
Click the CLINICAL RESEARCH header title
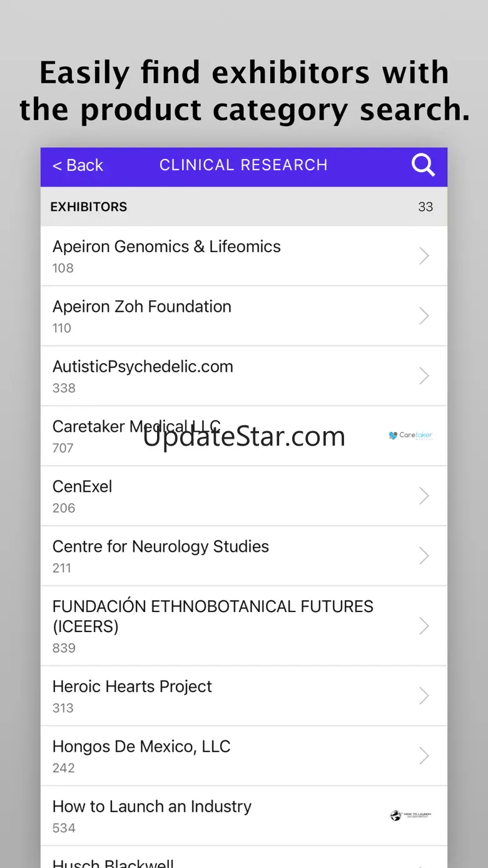coord(243,165)
